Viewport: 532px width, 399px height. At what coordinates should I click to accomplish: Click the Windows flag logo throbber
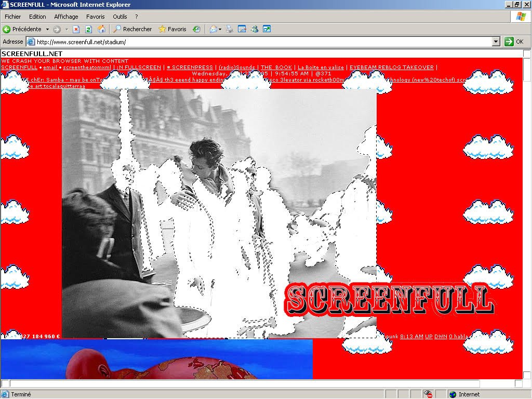(521, 16)
